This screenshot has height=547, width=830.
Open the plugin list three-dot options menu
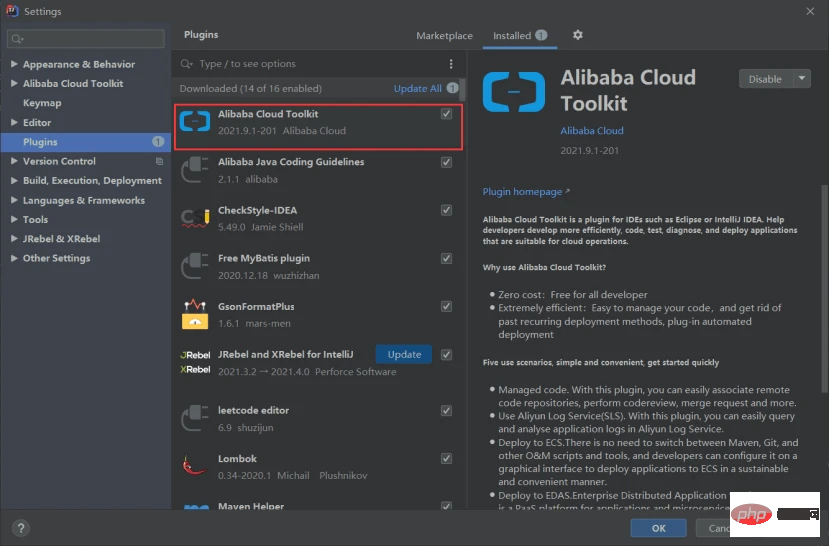coord(451,64)
